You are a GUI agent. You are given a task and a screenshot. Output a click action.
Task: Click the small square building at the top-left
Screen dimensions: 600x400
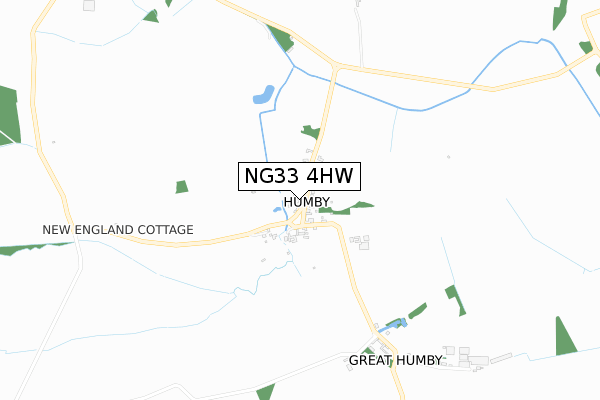[x=89, y=5]
